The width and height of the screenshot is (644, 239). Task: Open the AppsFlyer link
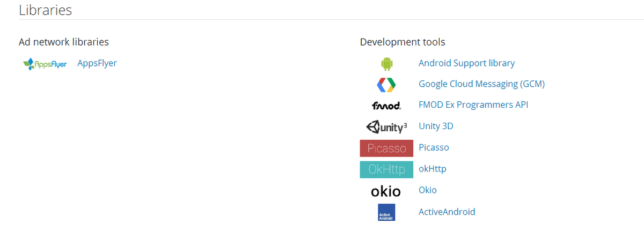coord(97,63)
